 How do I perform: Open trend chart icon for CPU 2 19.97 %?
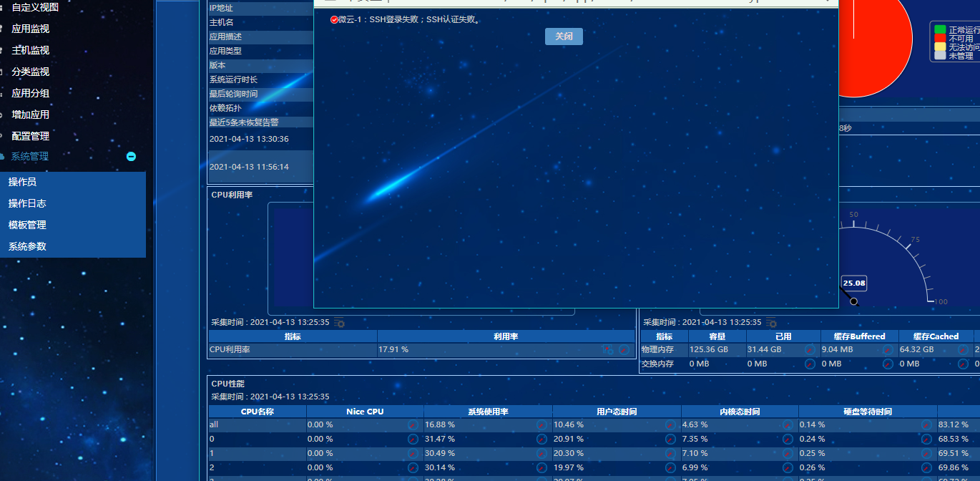670,467
